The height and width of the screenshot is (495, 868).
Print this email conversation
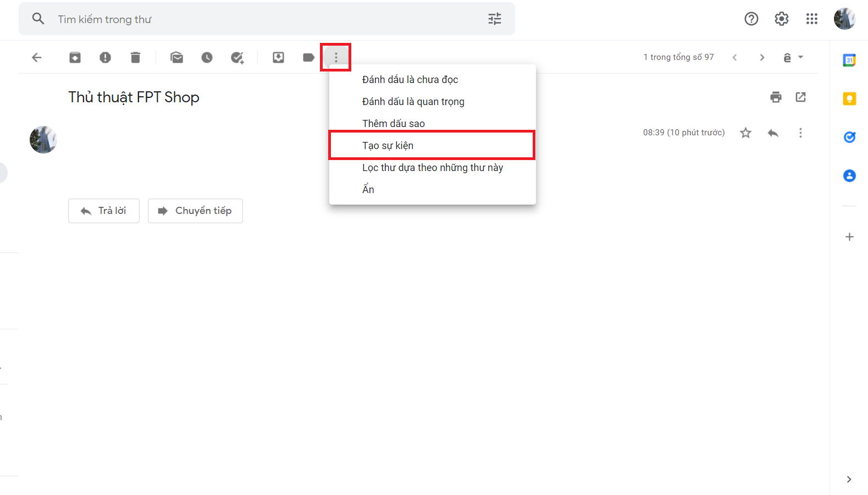pos(776,97)
